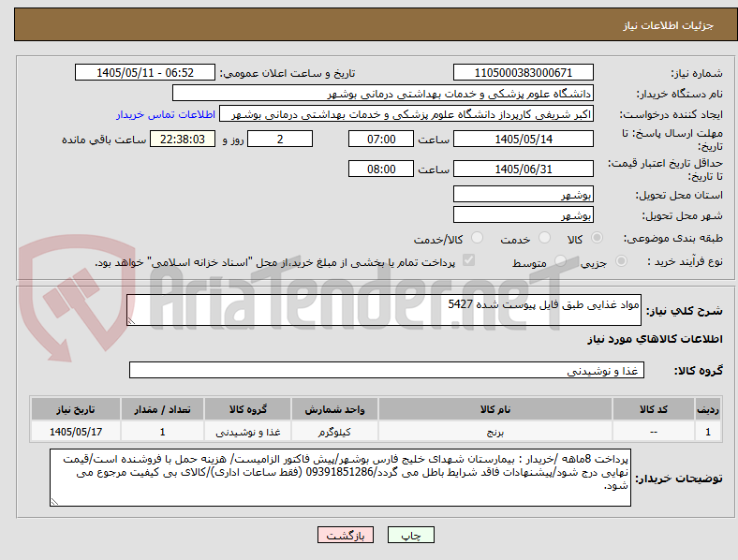738x560 pixels.
Task: Click the need date cell 1405/05/17
Action: tap(76, 432)
